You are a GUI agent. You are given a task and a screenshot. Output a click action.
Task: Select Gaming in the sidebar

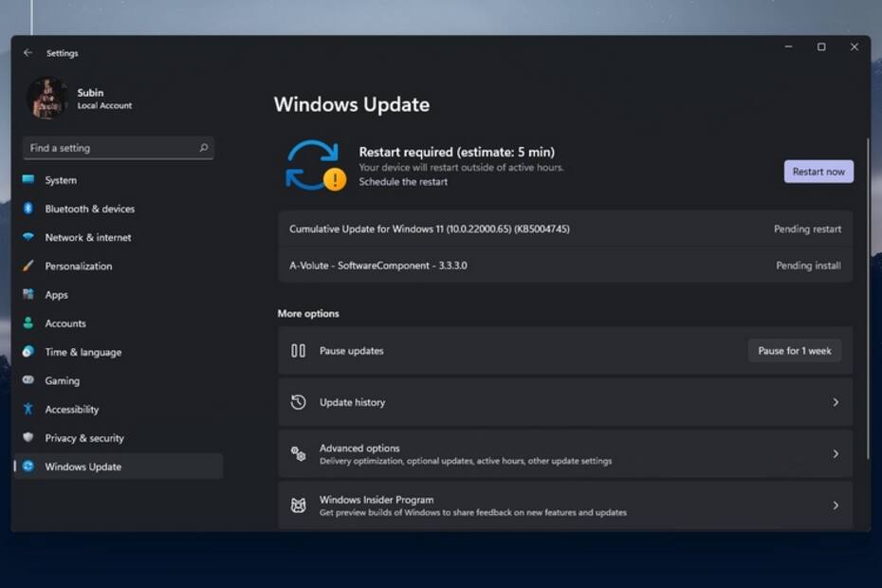(x=119, y=381)
